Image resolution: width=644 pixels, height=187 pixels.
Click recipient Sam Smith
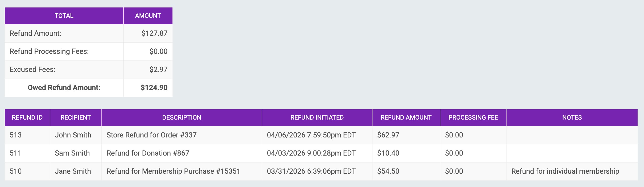[x=72, y=153]
